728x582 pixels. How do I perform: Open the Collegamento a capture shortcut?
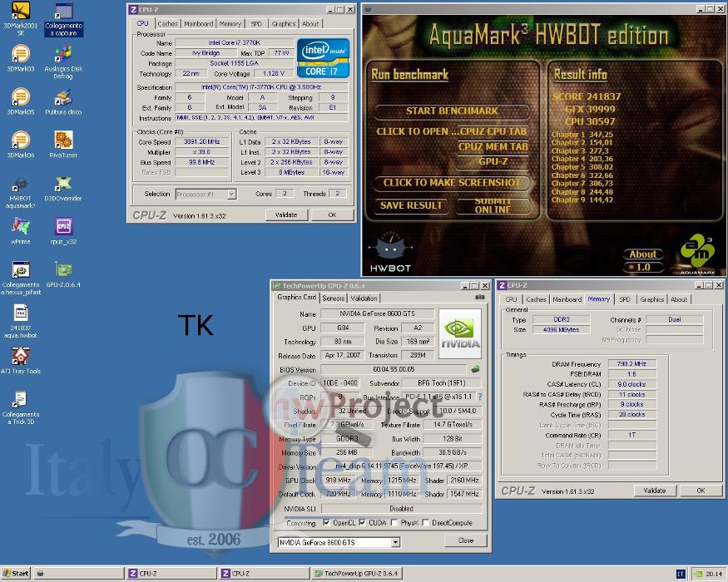coord(63,18)
